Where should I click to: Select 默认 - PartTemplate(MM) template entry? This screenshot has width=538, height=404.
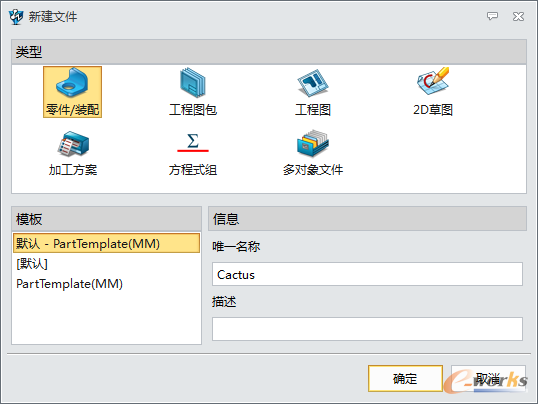click(x=106, y=243)
